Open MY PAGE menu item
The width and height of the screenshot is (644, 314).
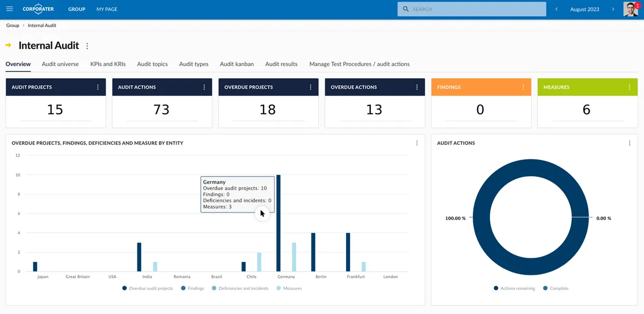tap(107, 9)
